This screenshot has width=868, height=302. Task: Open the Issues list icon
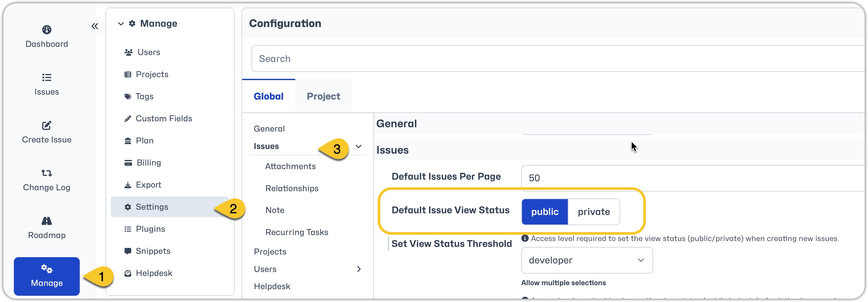(46, 77)
